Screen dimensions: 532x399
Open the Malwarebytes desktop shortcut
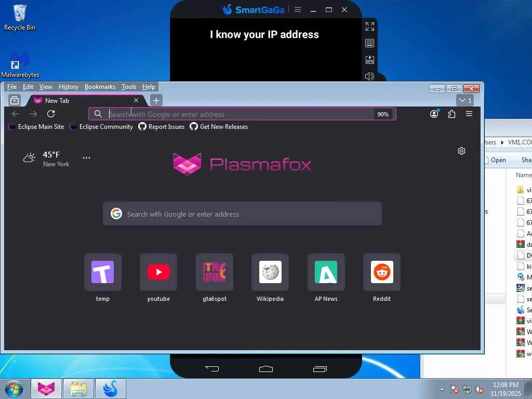(20, 65)
